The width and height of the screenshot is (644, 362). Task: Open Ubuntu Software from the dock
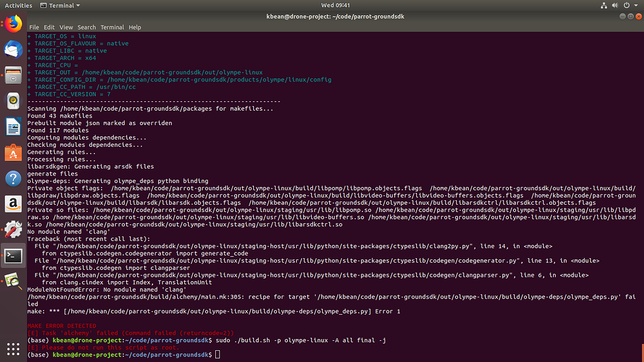[x=13, y=152]
